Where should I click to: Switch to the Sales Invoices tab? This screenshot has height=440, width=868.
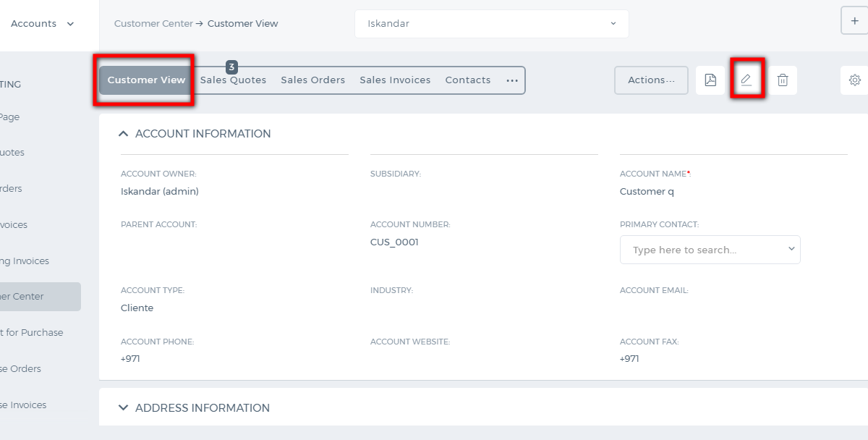395,80
